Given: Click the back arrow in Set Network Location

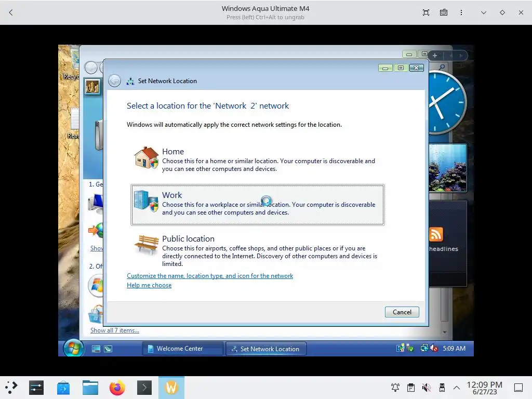Looking at the screenshot, I should [x=115, y=81].
